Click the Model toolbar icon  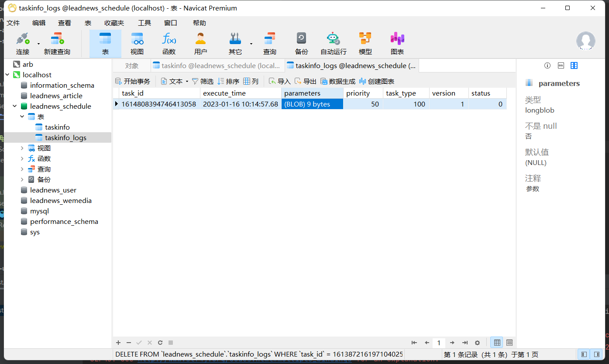coord(365,43)
